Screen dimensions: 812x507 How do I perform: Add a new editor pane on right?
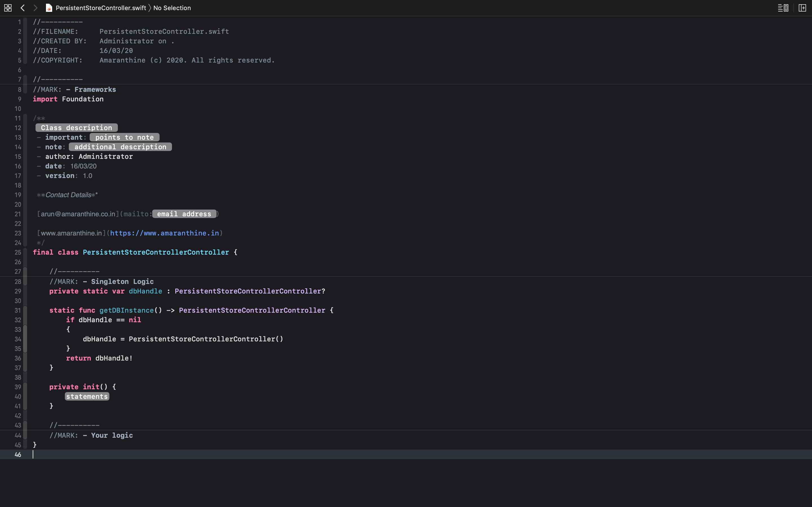tap(802, 8)
